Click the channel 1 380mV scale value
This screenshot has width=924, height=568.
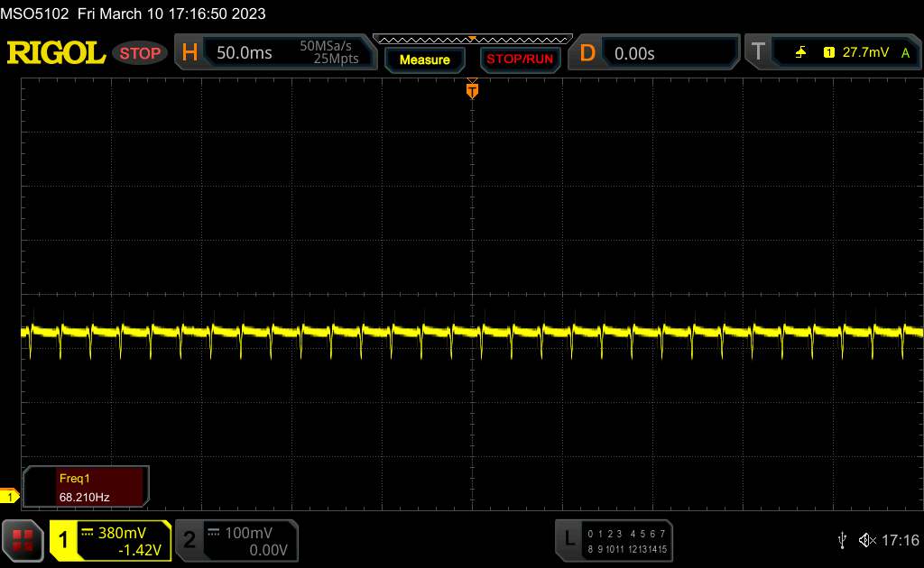click(x=122, y=533)
